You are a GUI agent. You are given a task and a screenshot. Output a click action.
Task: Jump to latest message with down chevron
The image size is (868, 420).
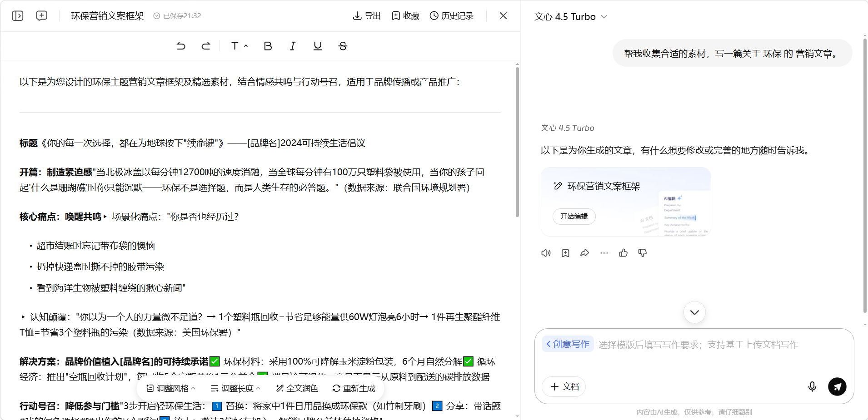pyautogui.click(x=694, y=312)
